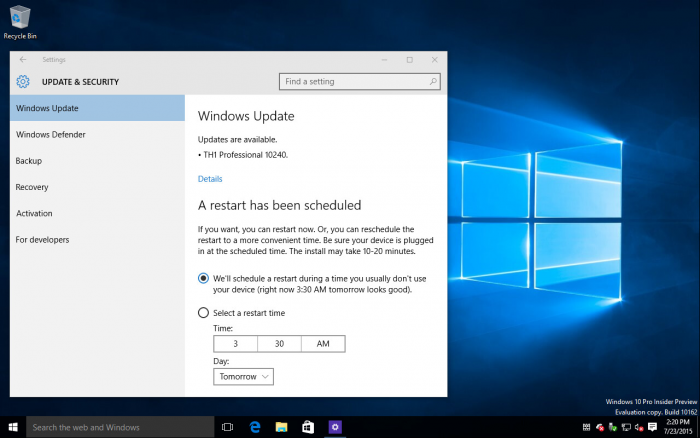Click the A restart has been scheduled heading

click(279, 205)
